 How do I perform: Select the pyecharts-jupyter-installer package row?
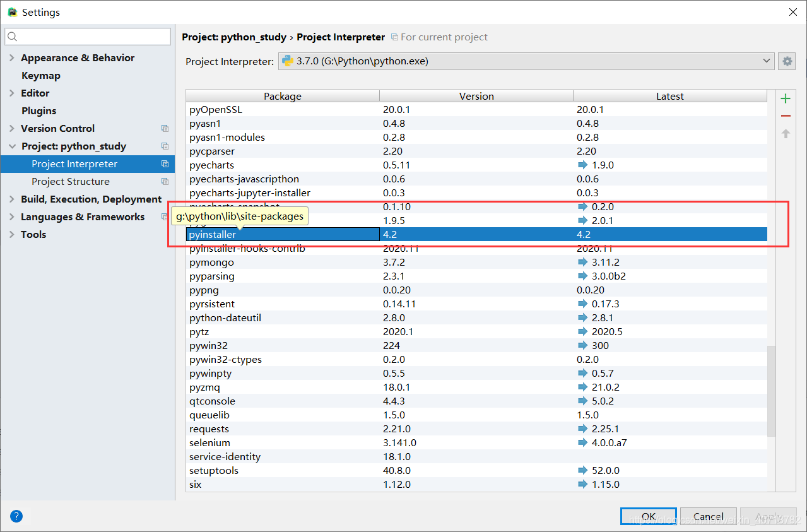click(476, 192)
